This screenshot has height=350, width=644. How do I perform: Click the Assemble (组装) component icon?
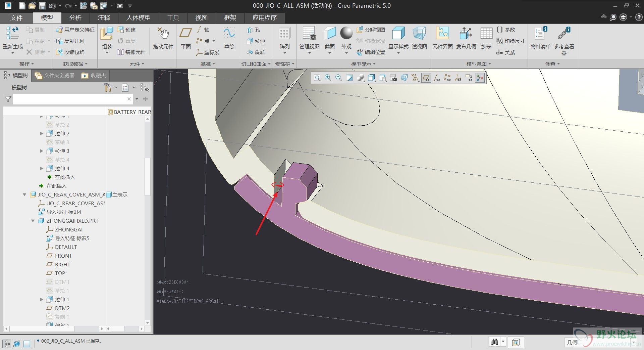[107, 34]
